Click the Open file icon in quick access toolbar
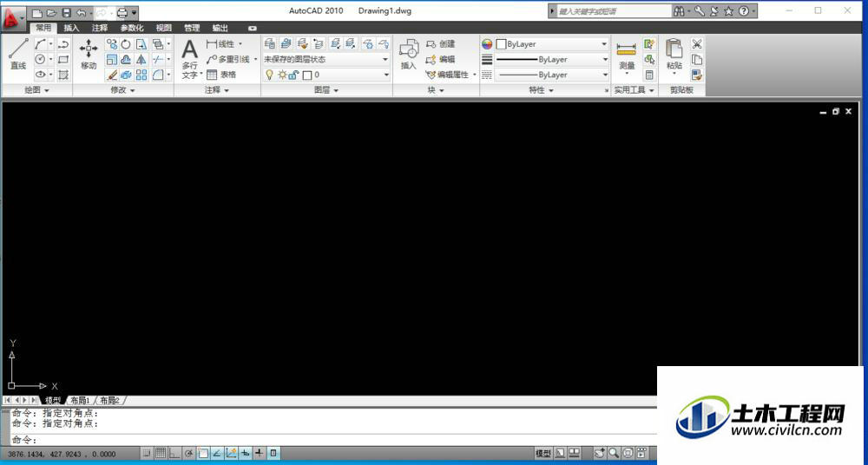Viewport: 868px width, 465px height. tap(51, 13)
